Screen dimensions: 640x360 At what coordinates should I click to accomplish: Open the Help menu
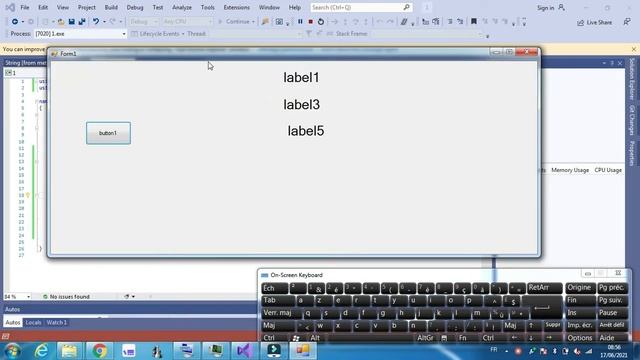(294, 7)
